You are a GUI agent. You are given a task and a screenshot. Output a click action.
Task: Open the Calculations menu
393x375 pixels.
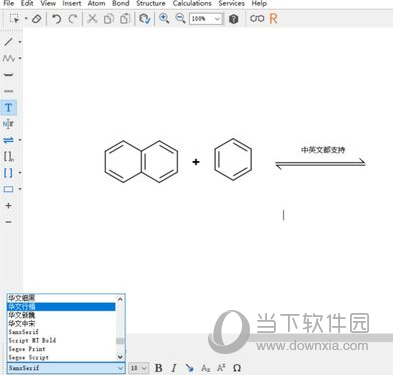coord(192,3)
